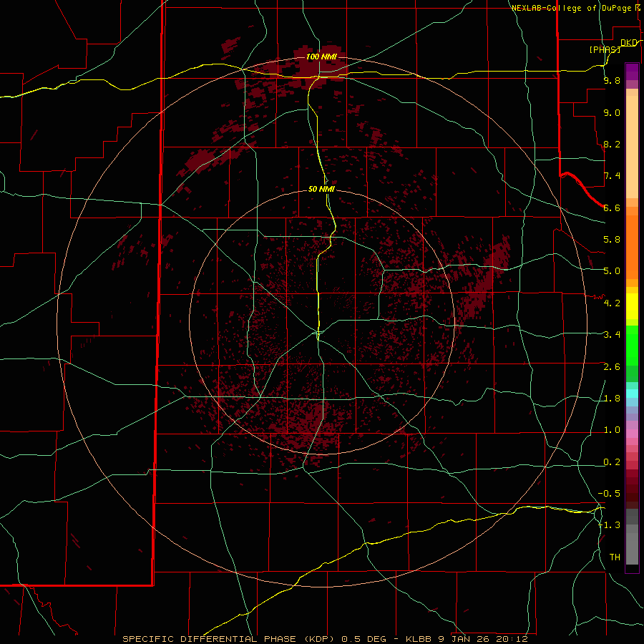
Task: Click the "100 NMI" range ring label
Action: [321, 57]
